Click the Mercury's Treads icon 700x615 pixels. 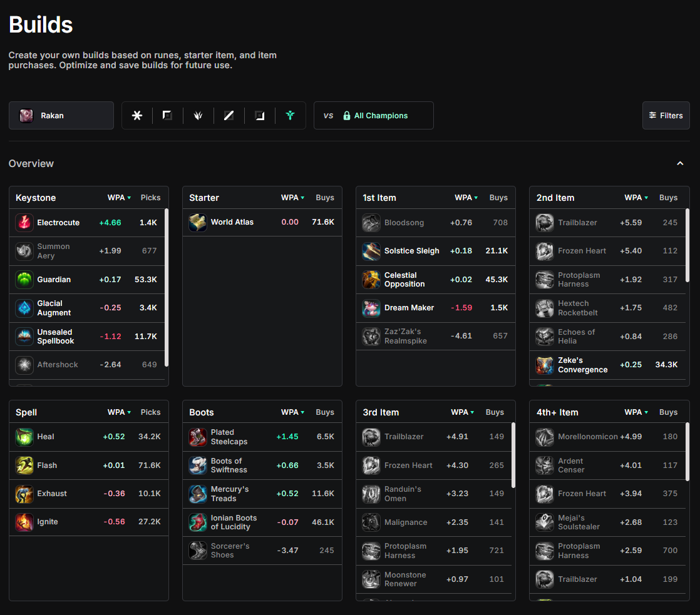[198, 494]
